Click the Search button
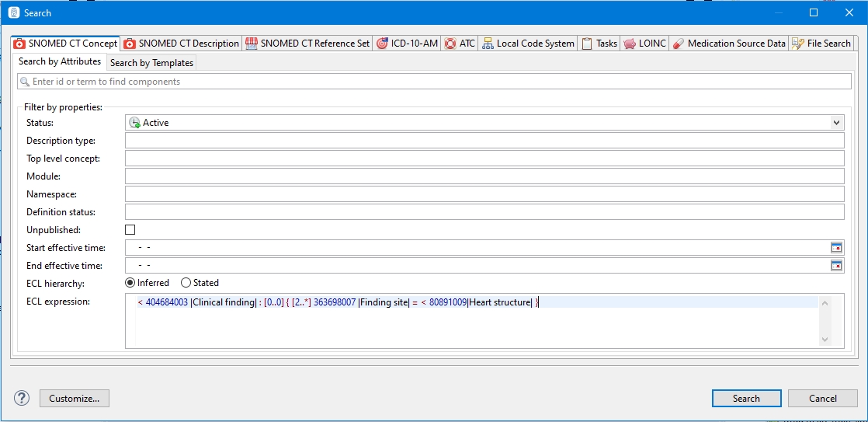 point(746,398)
